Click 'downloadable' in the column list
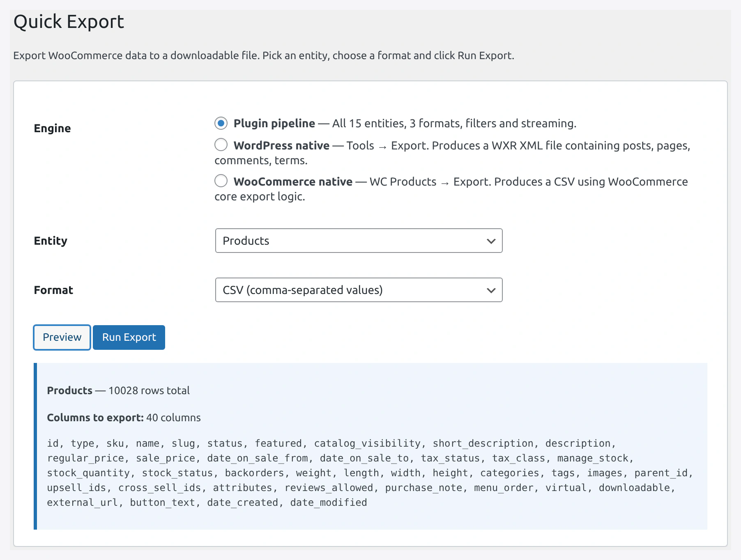The image size is (741, 560). tap(634, 488)
